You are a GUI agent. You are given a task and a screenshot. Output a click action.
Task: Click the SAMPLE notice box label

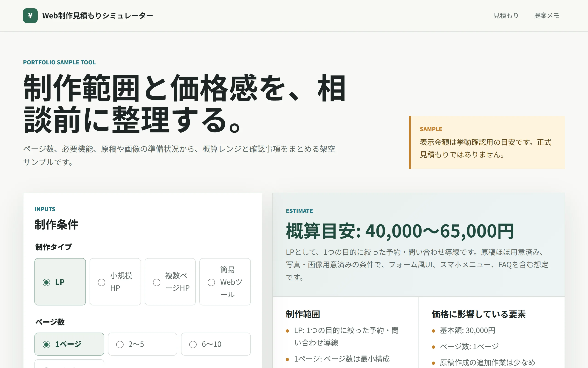431,129
